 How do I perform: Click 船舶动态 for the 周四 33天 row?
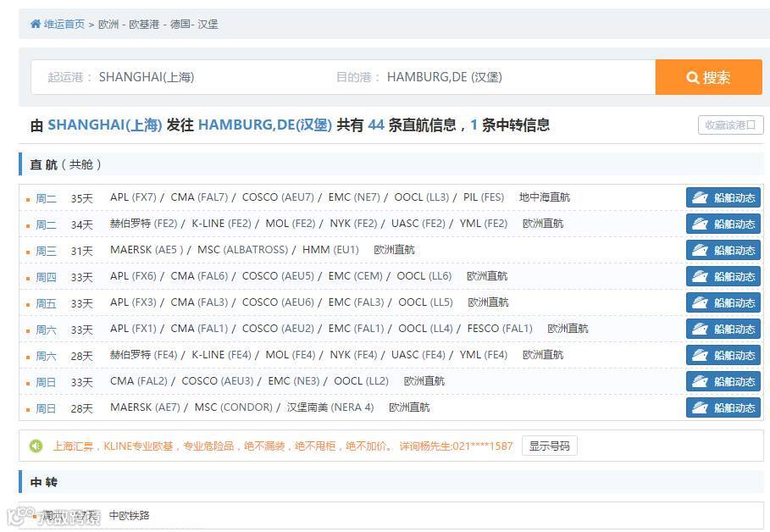(723, 276)
